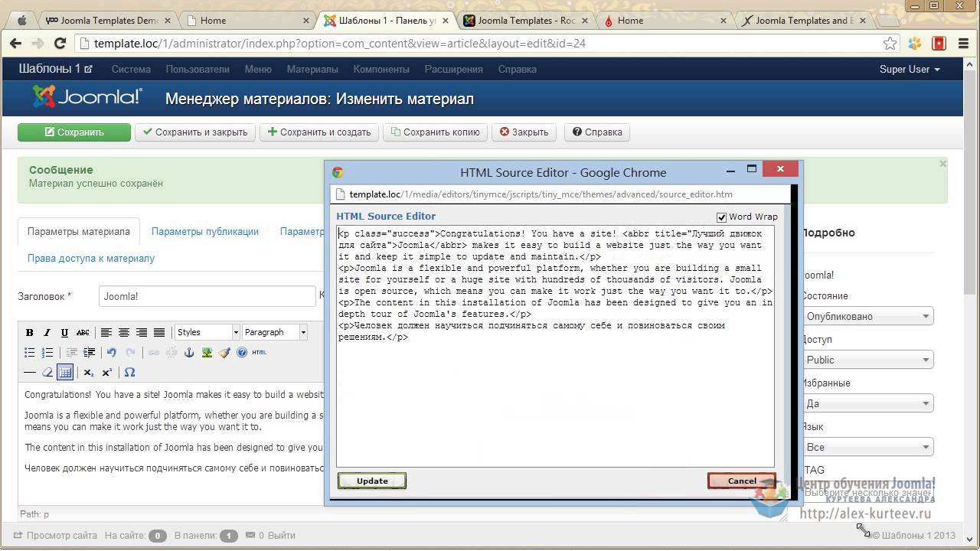Bookmark this page with the star icon
Image resolution: width=980 pixels, height=551 pixels.
[890, 44]
